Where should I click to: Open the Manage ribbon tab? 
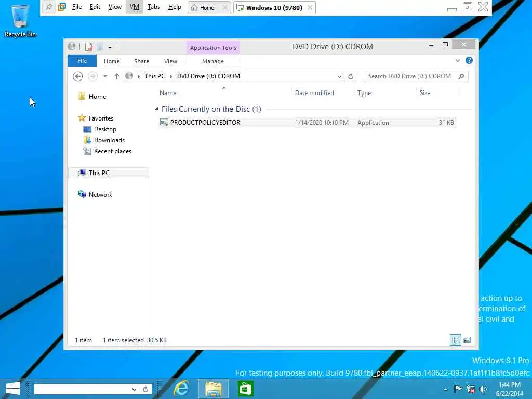213,61
